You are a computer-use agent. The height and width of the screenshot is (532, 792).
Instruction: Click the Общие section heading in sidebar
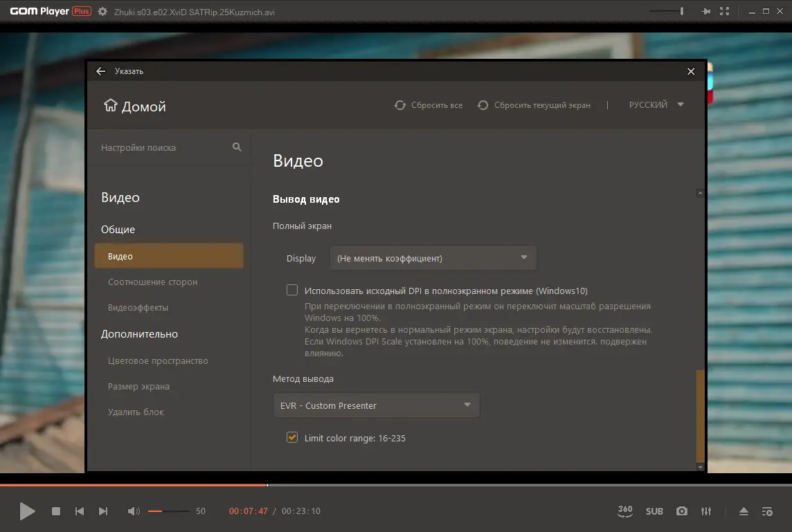(118, 230)
